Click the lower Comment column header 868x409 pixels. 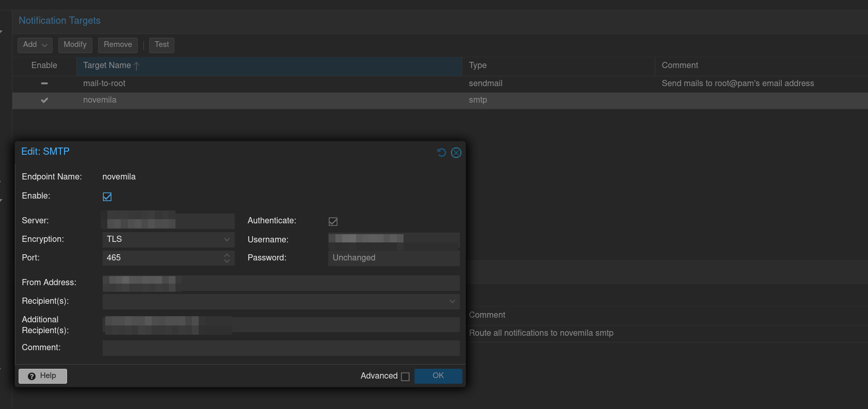(487, 315)
